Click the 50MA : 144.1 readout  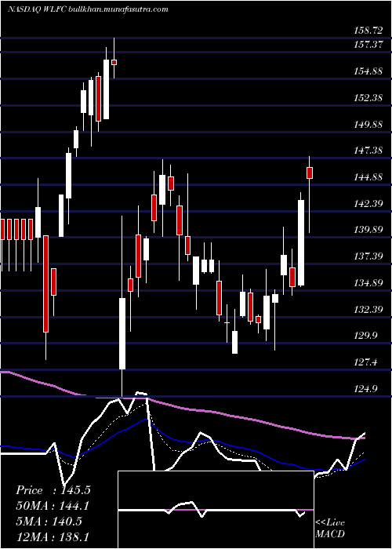[x=53, y=506]
